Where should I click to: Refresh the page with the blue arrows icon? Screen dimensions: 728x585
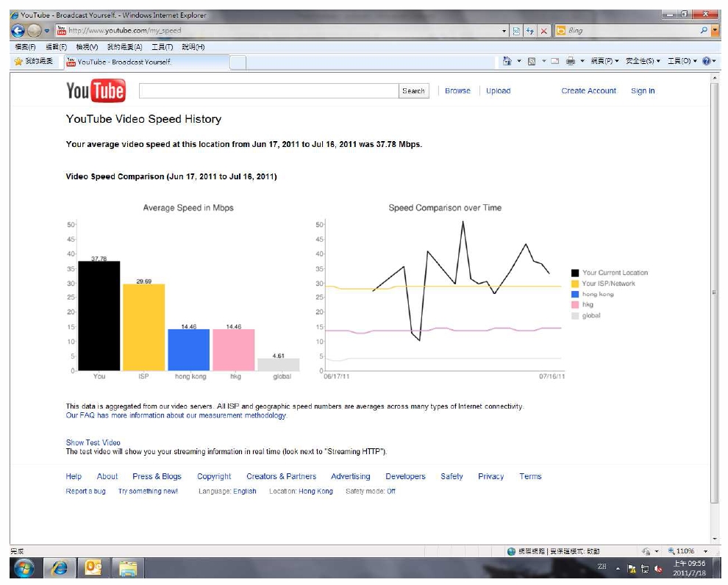(529, 31)
